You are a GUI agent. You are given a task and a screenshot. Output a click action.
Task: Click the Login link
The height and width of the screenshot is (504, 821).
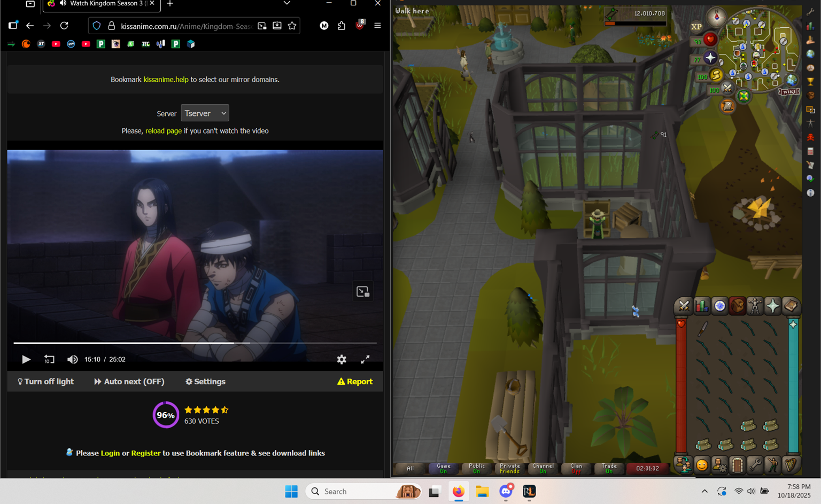[110, 453]
